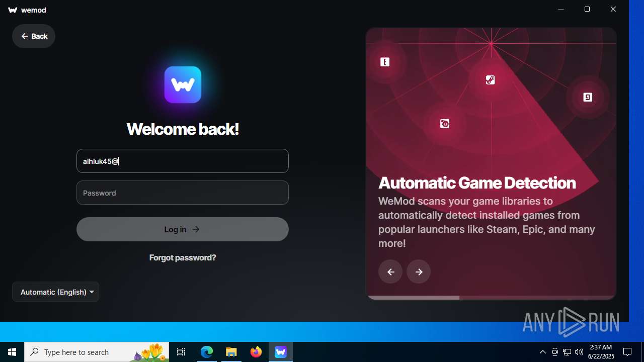Click the GOG launcher icon
This screenshot has width=644, height=362.
(588, 97)
